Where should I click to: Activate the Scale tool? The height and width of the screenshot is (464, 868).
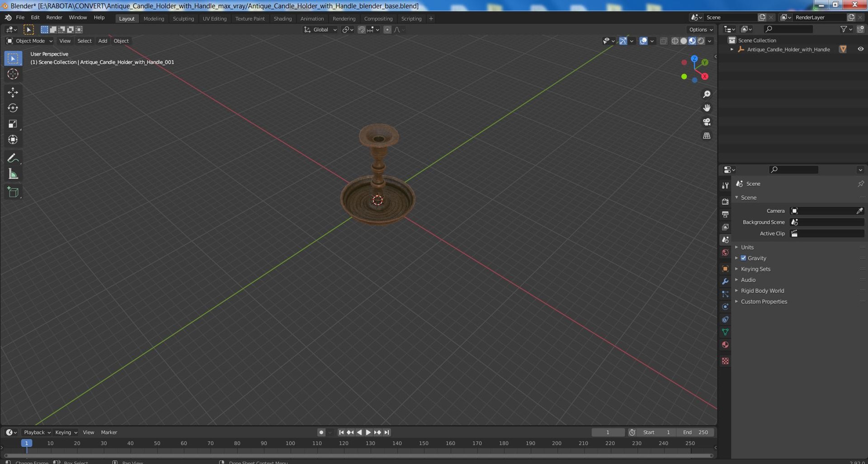point(13,124)
